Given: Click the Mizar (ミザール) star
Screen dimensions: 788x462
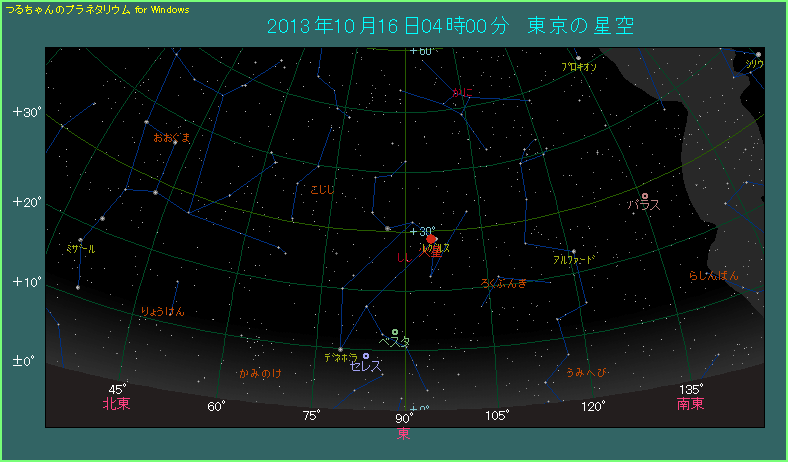Looking at the screenshot, I should [x=80, y=240].
